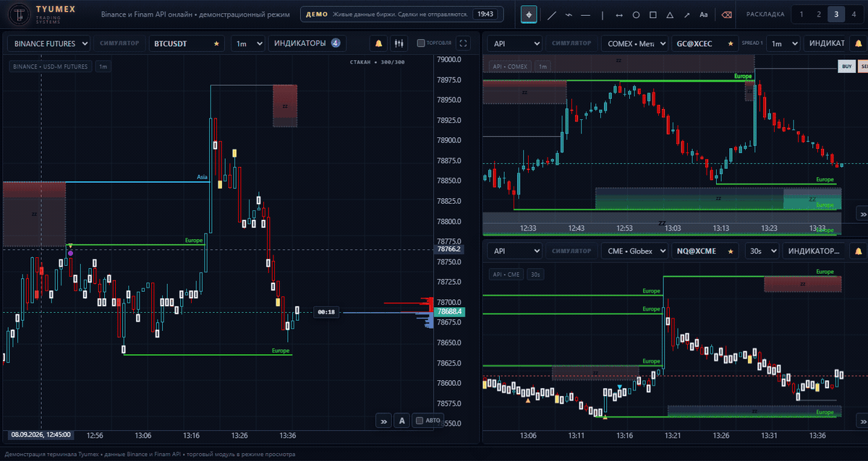868x461 pixels.
Task: Open the API source dropdown in GC panel
Action: (514, 43)
